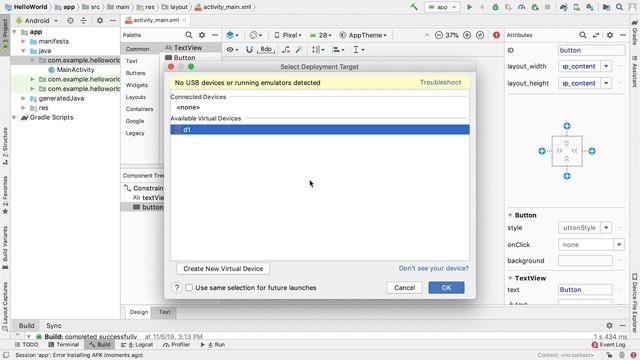The image size is (640, 360).
Task: Click the Troubleshoot link
Action: (x=440, y=82)
